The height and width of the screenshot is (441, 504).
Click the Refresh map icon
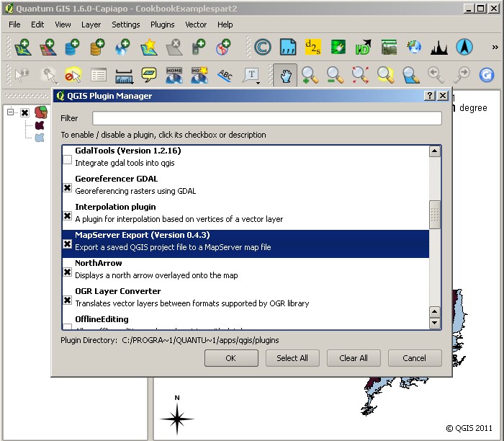(486, 75)
